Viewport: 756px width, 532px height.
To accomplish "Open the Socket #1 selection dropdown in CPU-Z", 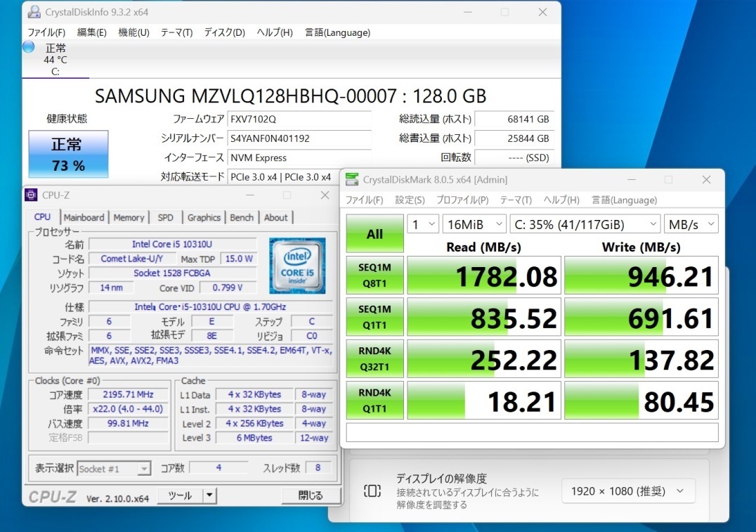I will [114, 468].
